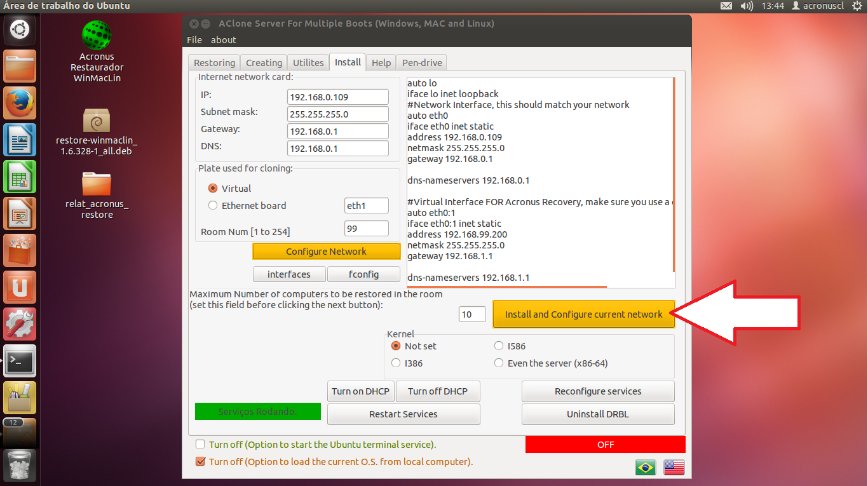Toggle Ubuntu terminal service turn off checkbox
The image size is (868, 486).
(x=200, y=445)
